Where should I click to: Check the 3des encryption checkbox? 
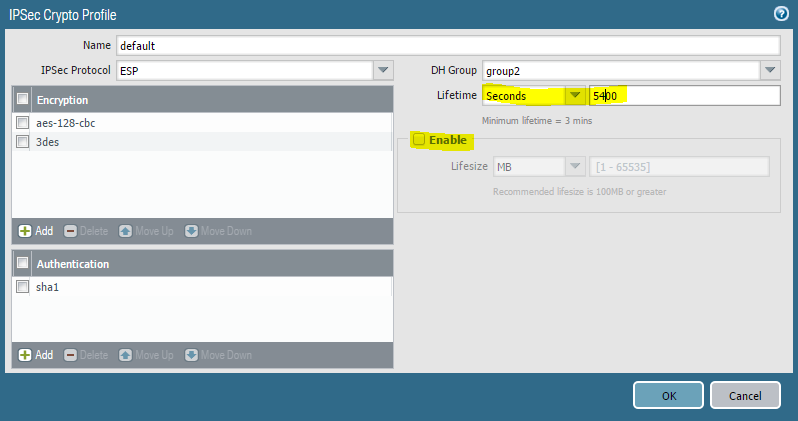22,142
